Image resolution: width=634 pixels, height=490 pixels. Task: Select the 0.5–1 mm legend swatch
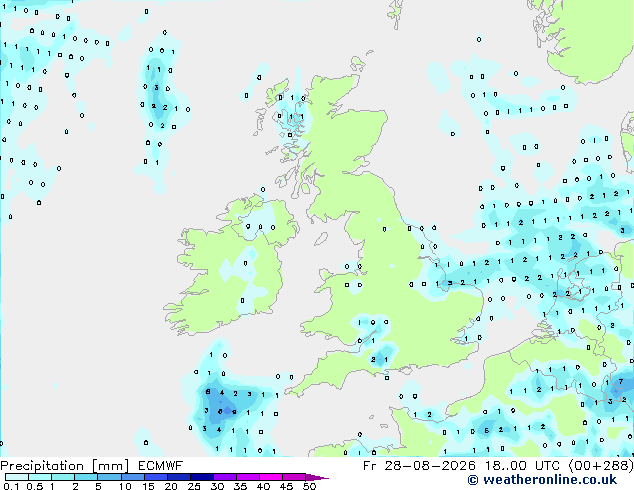[x=40, y=477]
